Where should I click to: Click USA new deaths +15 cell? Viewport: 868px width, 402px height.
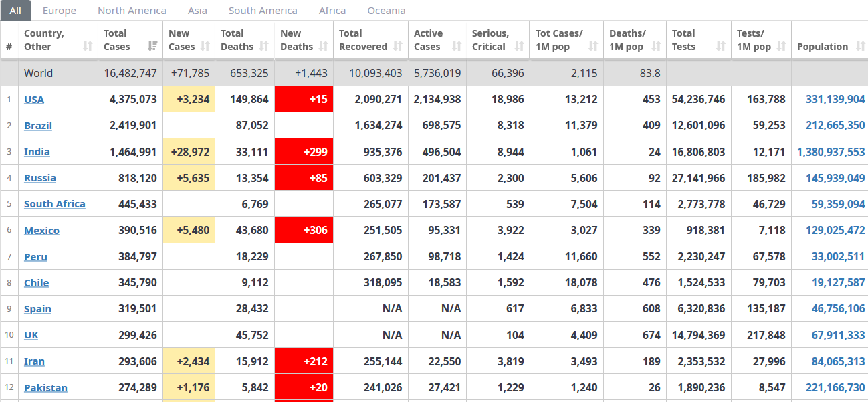click(304, 100)
